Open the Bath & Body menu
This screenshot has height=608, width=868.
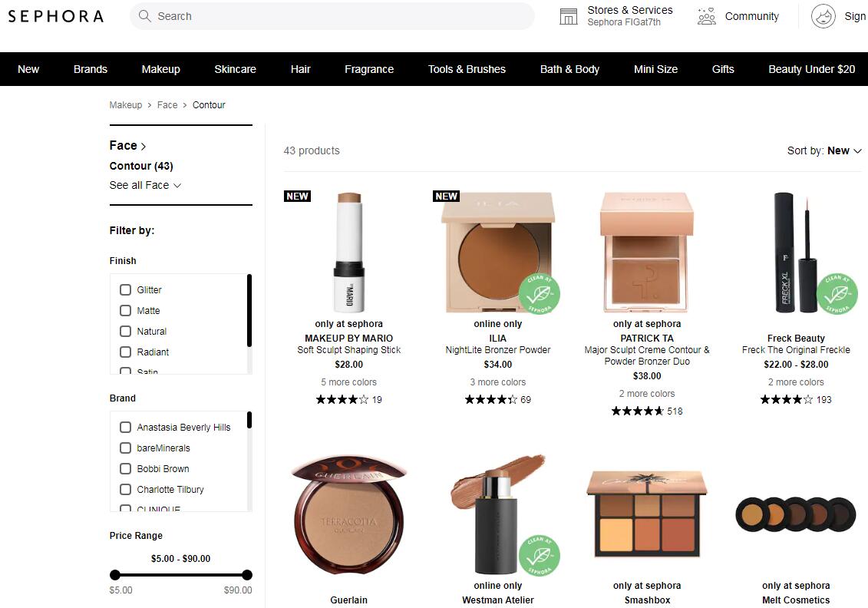pyautogui.click(x=569, y=69)
